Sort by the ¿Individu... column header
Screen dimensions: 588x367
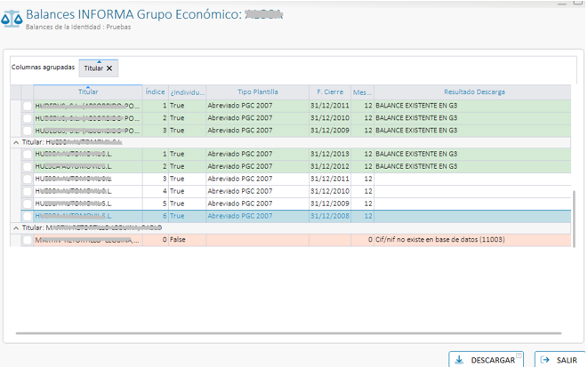(x=187, y=92)
